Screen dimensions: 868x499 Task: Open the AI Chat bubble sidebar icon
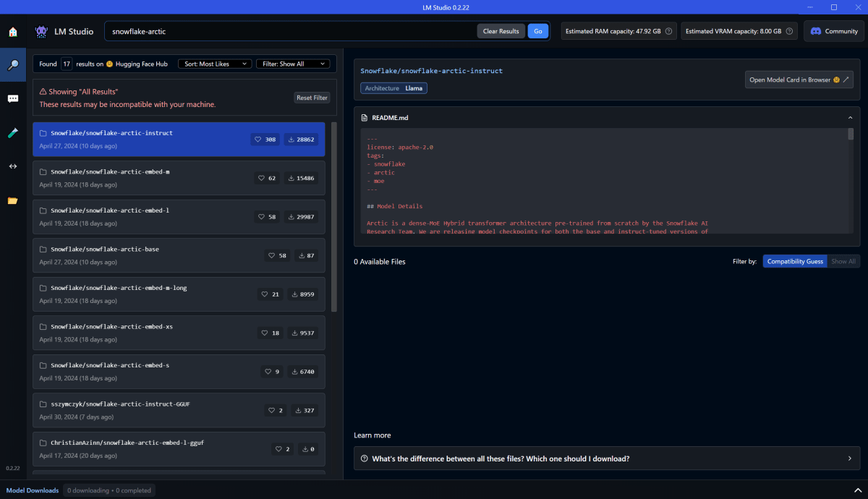coord(12,99)
